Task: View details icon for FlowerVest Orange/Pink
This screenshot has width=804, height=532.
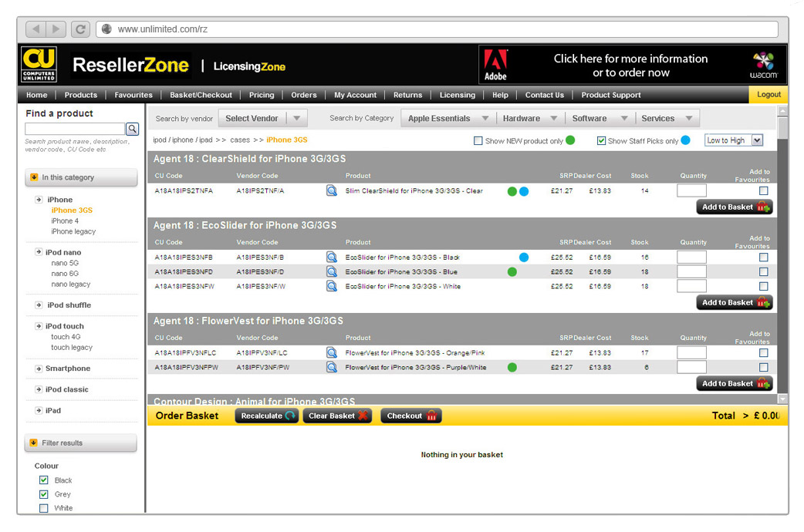Action: point(332,352)
